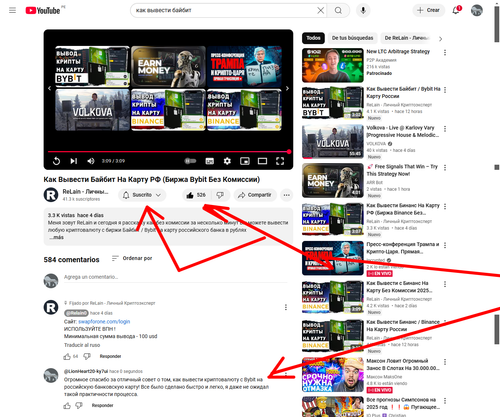Image resolution: width=500 pixels, height=417 pixels.
Task: Translate pinned comment with Traducir al ruso
Action: pos(82,345)
